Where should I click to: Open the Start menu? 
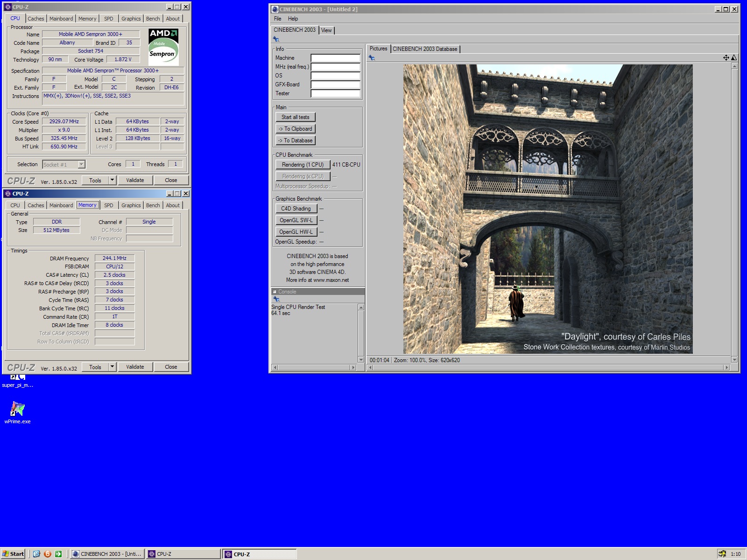pyautogui.click(x=13, y=554)
